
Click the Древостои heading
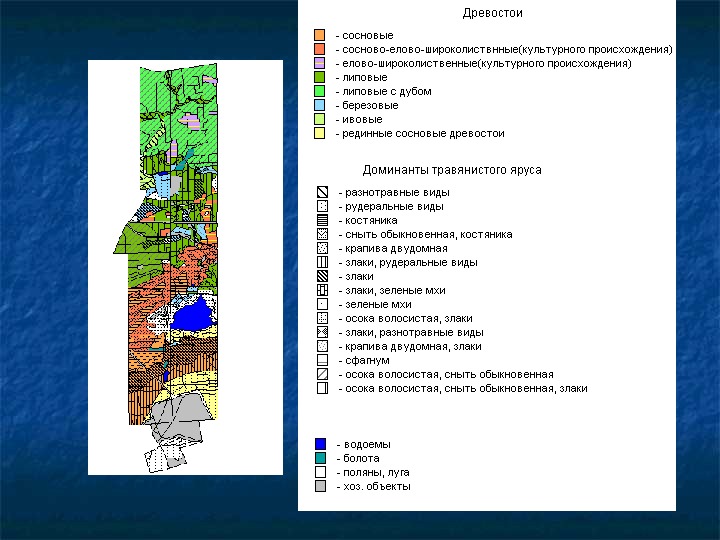[492, 13]
